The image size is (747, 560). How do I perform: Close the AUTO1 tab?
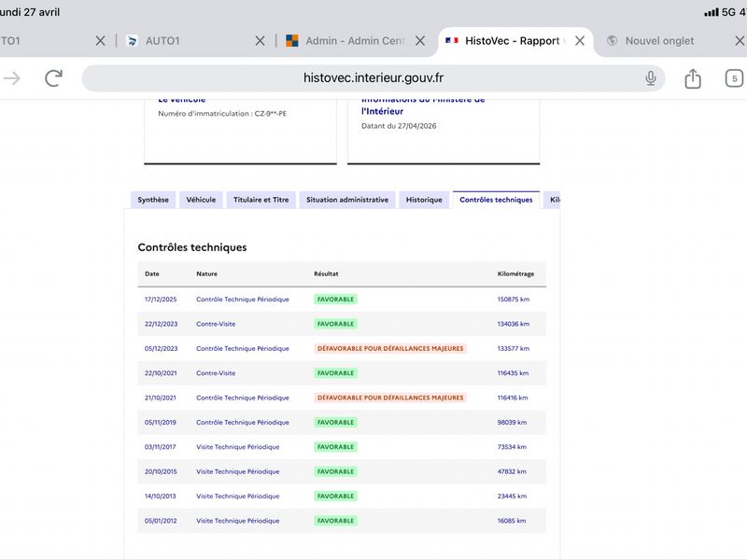[260, 41]
